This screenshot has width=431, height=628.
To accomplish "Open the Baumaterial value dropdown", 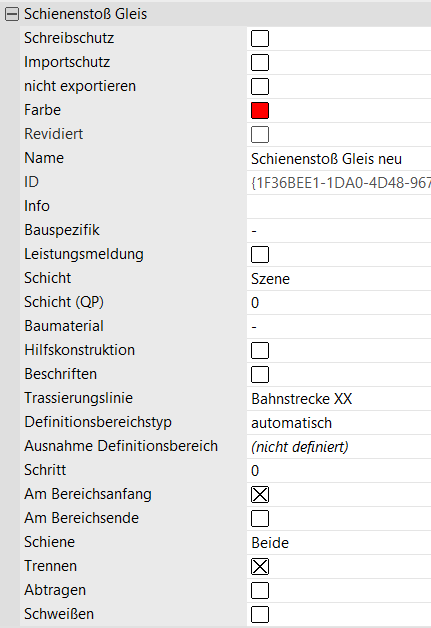I will (339, 327).
